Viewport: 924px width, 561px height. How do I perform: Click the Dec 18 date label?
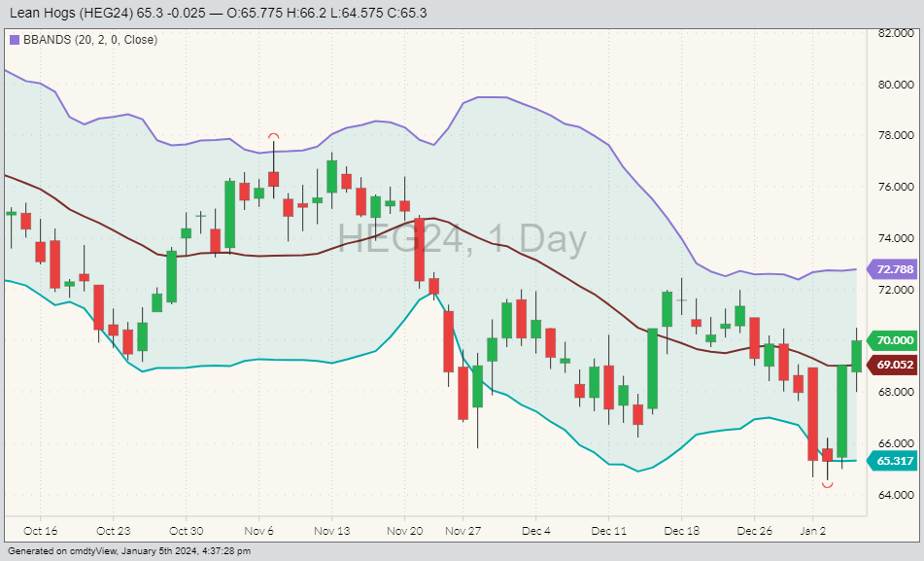point(680,531)
